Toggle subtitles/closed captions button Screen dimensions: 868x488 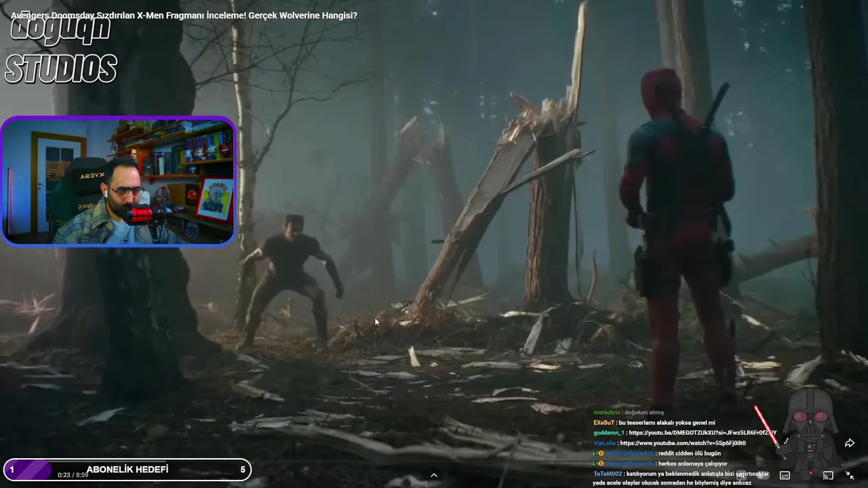coord(785,475)
